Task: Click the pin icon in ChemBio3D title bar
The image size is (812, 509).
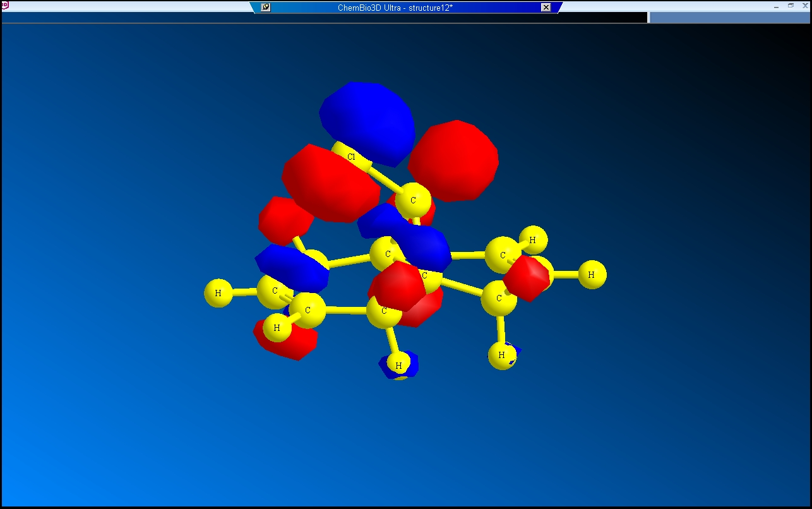Action: point(266,8)
